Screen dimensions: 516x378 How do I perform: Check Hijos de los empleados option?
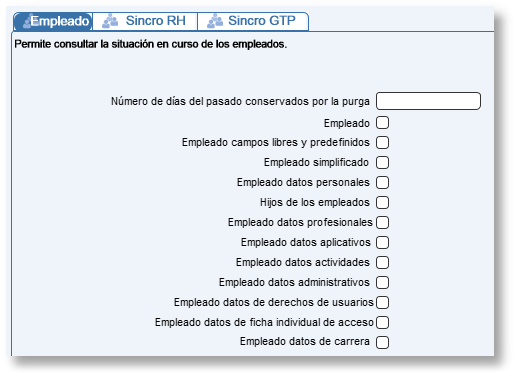[382, 202]
